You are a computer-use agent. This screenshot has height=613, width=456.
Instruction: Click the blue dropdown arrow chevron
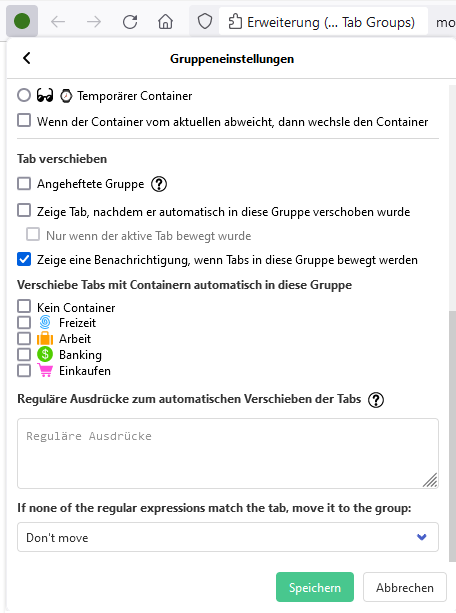422,537
